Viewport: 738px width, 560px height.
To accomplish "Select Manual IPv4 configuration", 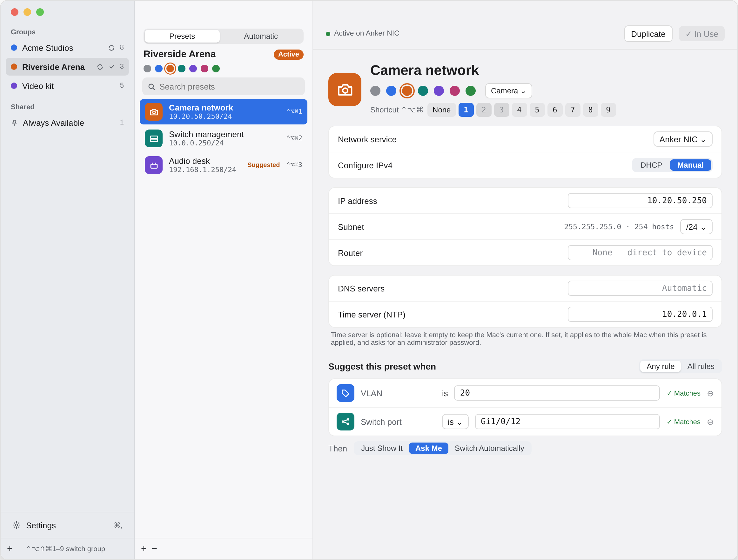I will pos(690,165).
